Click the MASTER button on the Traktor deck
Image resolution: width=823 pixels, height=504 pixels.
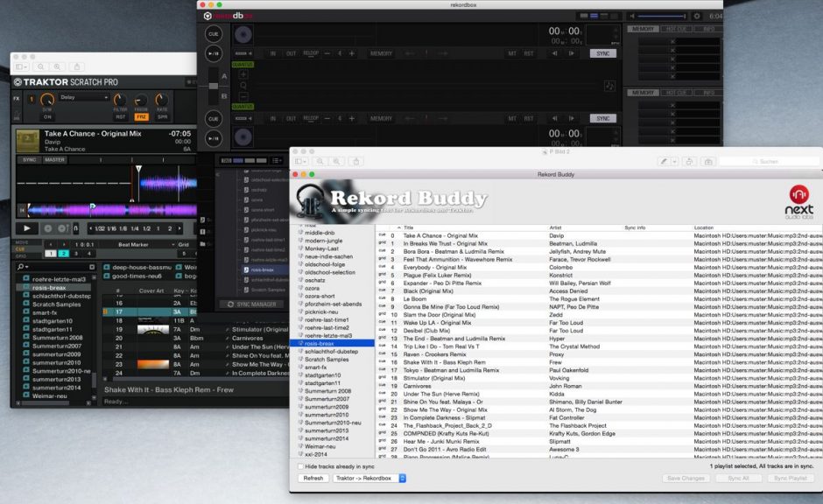(54, 159)
